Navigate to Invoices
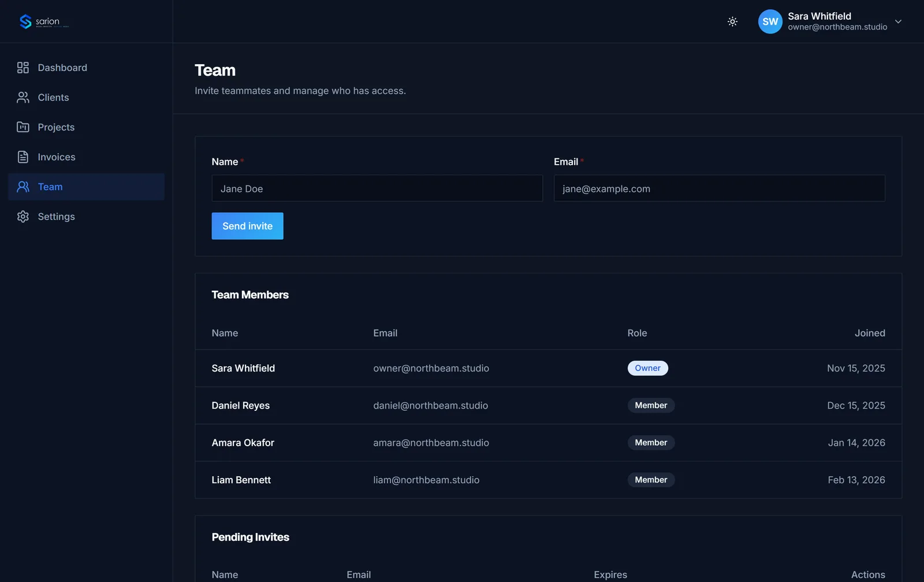 tap(87, 157)
